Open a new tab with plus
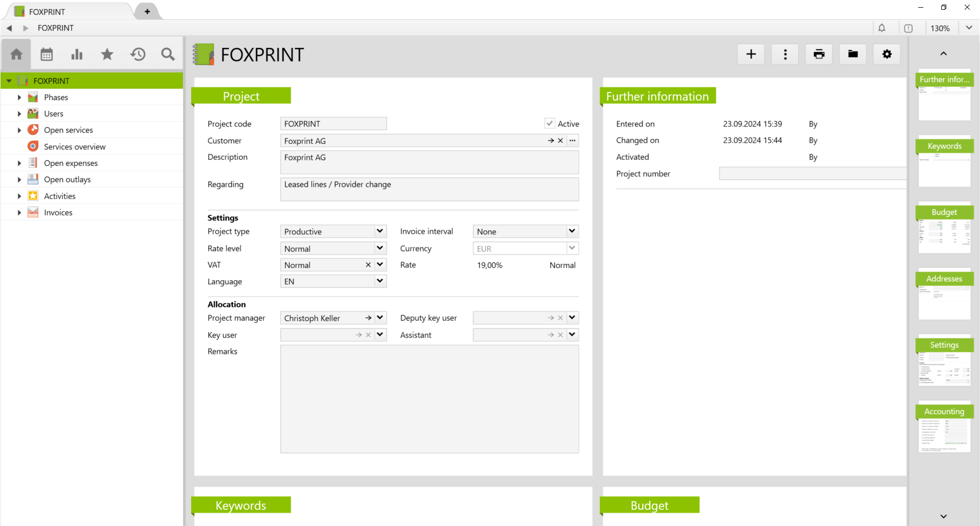 pos(147,11)
